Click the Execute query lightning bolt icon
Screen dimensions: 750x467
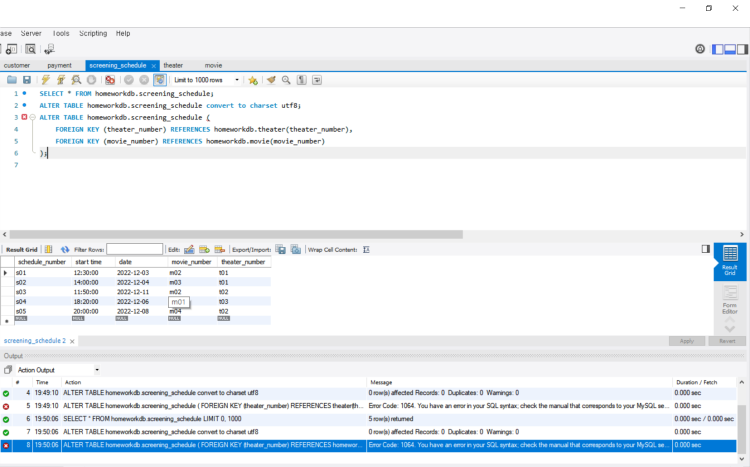46,80
